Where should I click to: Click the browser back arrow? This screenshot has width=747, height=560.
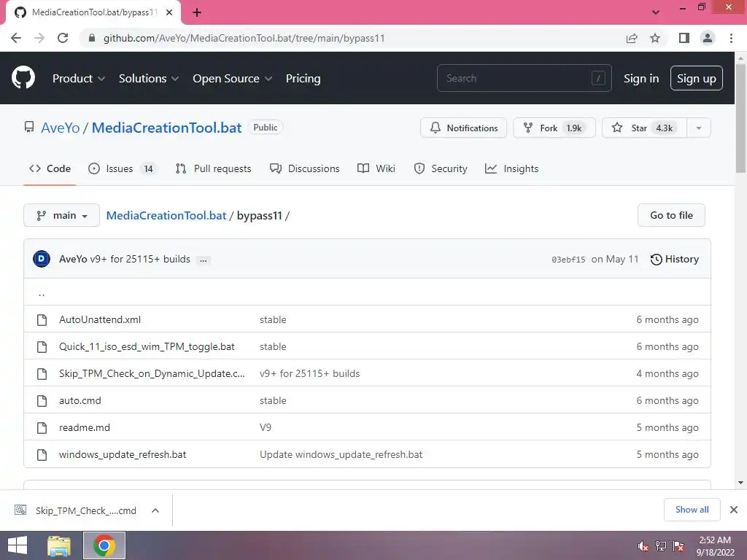pyautogui.click(x=16, y=38)
